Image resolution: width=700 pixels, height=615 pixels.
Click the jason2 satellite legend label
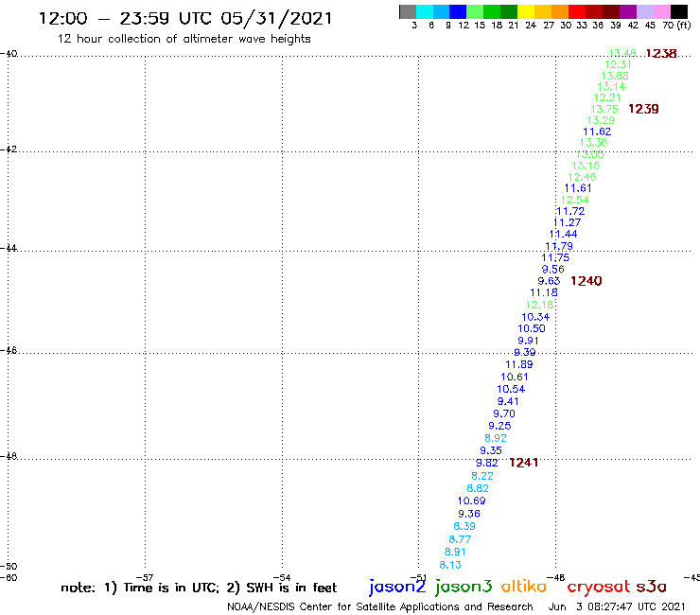click(397, 587)
